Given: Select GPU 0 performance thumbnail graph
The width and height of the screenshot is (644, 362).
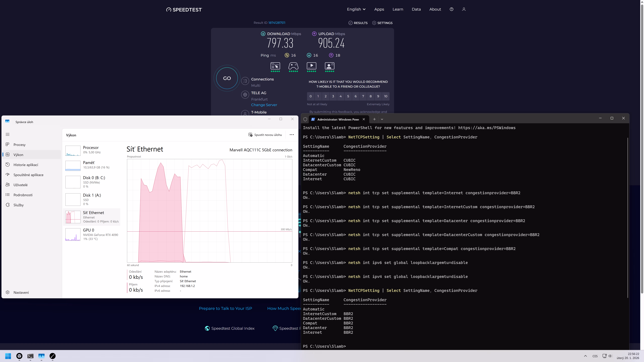Looking at the screenshot, I should (x=73, y=235).
